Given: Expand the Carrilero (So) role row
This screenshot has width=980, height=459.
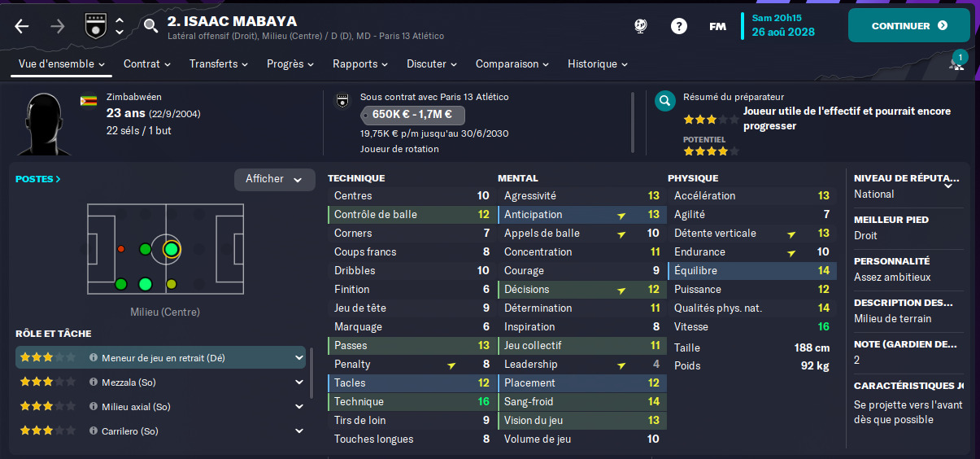Looking at the screenshot, I should tap(299, 431).
